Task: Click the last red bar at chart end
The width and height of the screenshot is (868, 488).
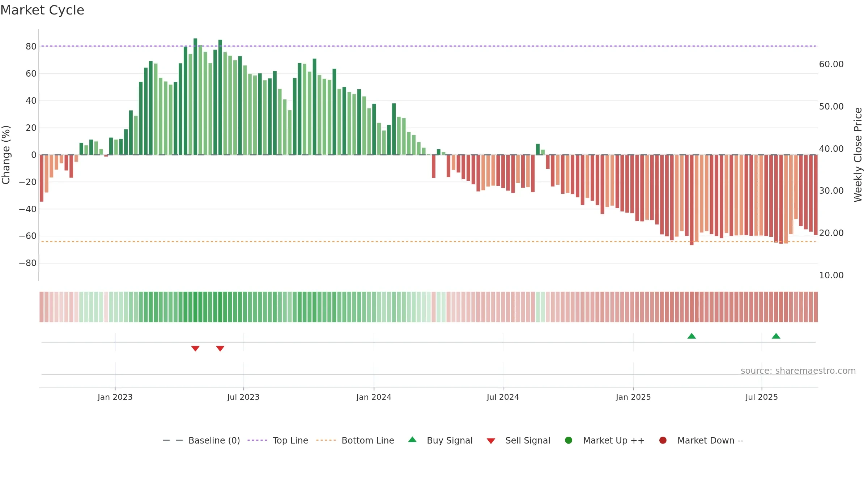Action: tap(816, 195)
